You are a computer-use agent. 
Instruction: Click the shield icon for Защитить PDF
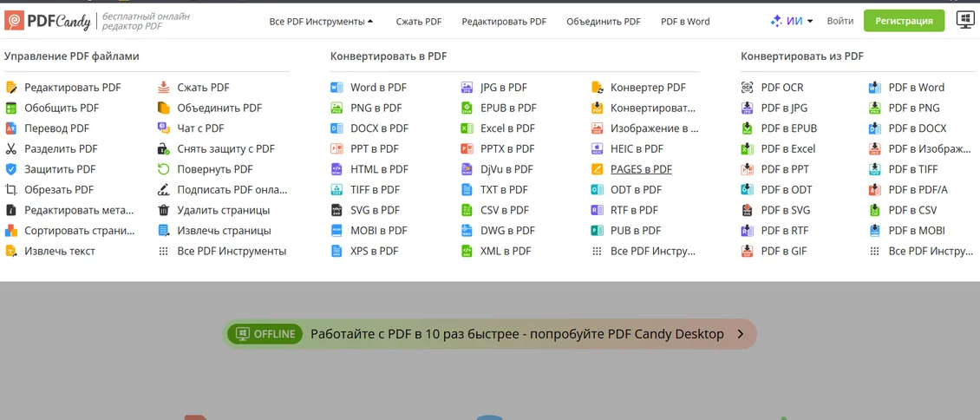[11, 169]
